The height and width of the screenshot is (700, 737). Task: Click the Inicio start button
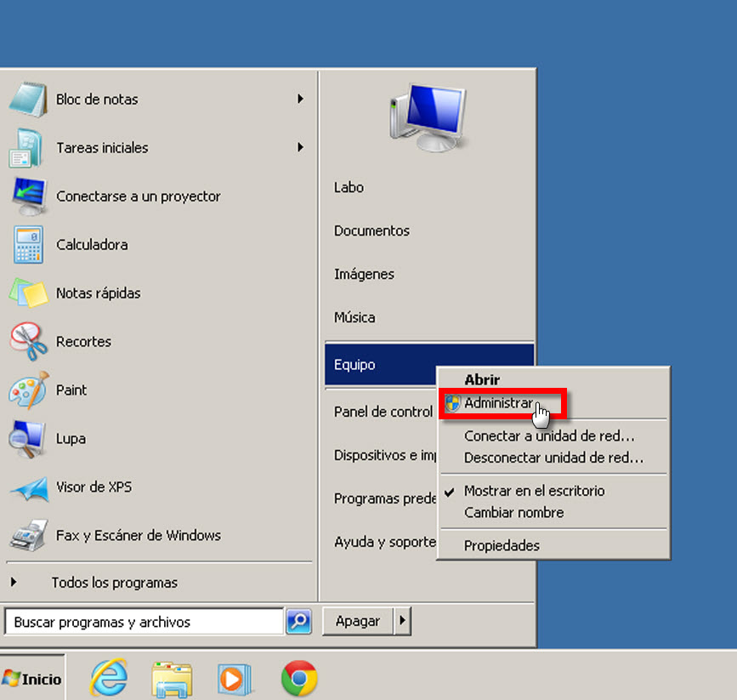[x=32, y=679]
